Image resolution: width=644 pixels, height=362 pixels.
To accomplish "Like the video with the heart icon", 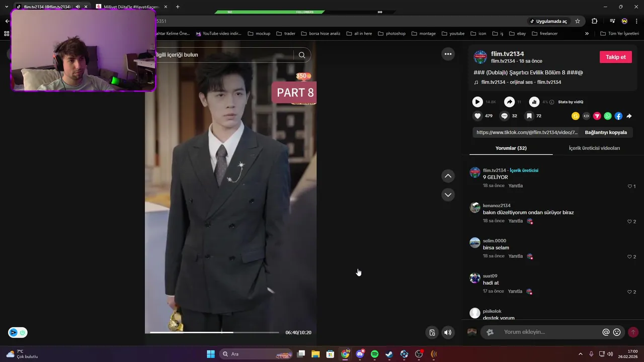I will 477,116.
